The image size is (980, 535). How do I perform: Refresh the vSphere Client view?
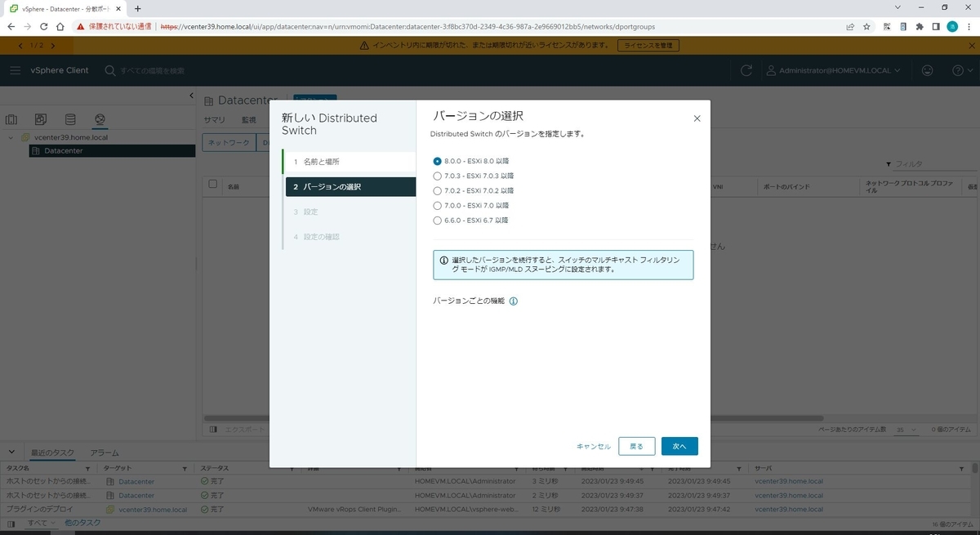click(x=746, y=70)
